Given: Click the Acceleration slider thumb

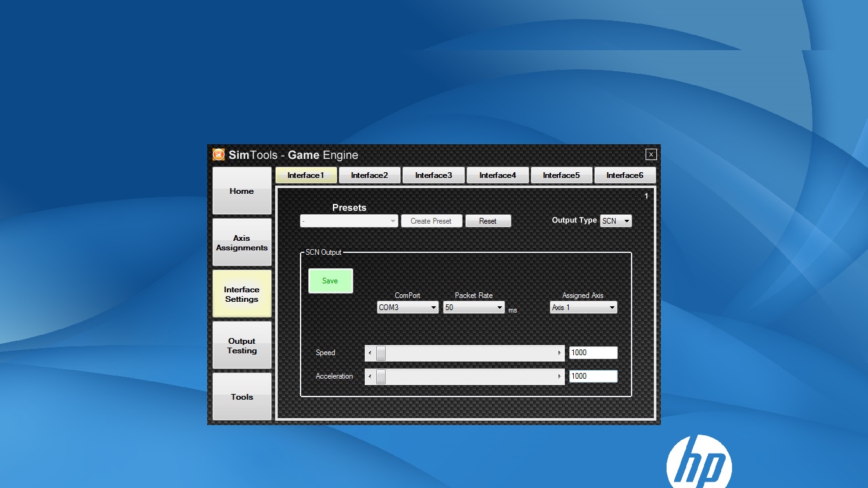Looking at the screenshot, I should point(381,376).
